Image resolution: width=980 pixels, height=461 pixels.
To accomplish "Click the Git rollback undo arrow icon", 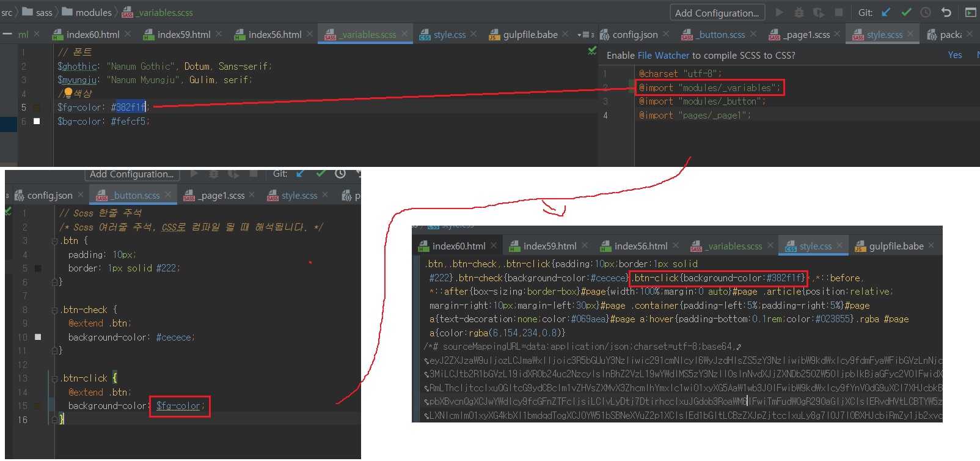I will coord(946,12).
